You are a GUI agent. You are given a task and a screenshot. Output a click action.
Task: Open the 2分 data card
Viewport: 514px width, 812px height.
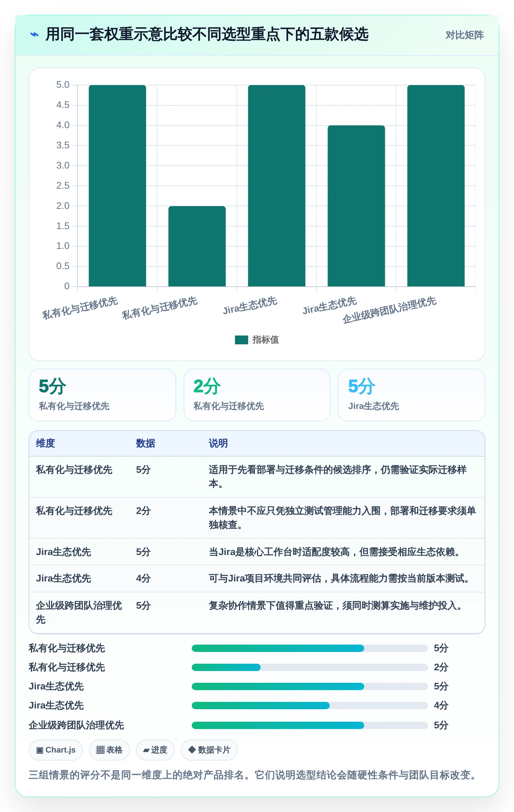point(257,395)
